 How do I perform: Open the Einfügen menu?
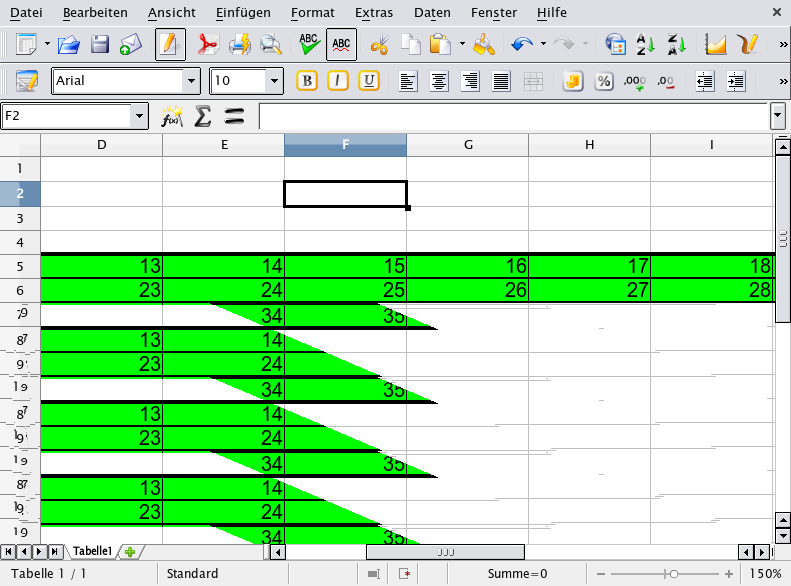[243, 13]
